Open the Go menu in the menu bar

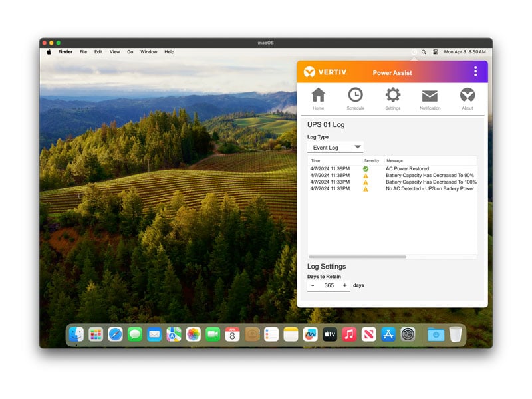(130, 51)
